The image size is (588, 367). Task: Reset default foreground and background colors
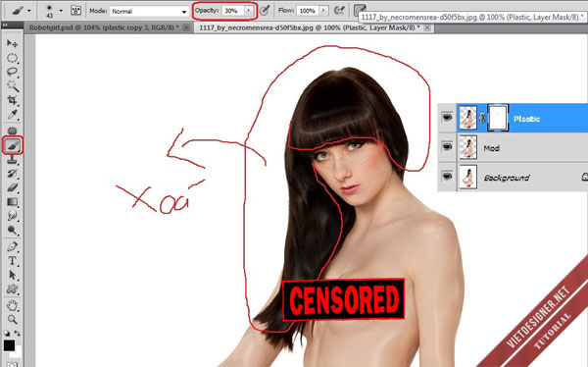[7, 333]
